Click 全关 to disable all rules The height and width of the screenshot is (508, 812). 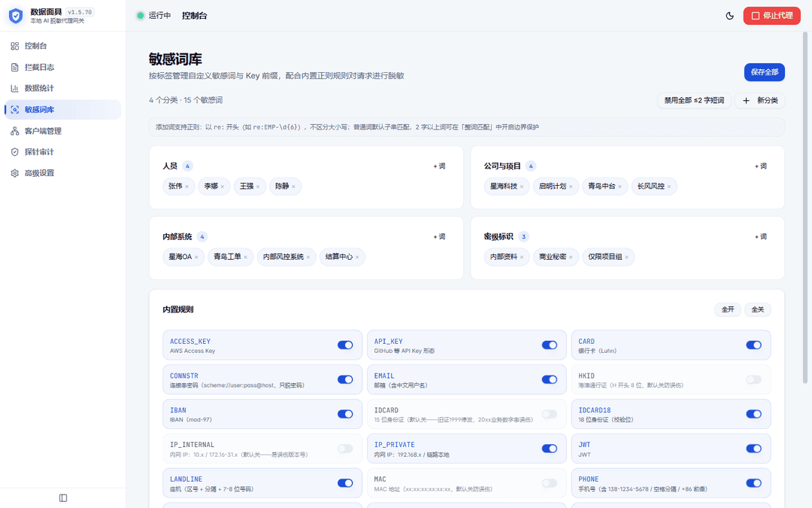click(758, 309)
